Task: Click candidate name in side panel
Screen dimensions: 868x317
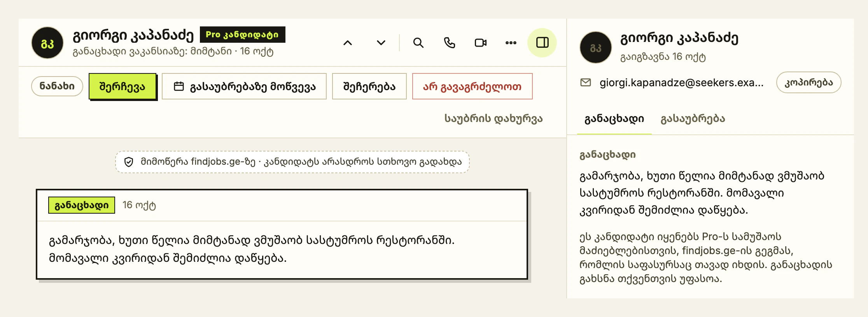Action: pyautogui.click(x=679, y=38)
